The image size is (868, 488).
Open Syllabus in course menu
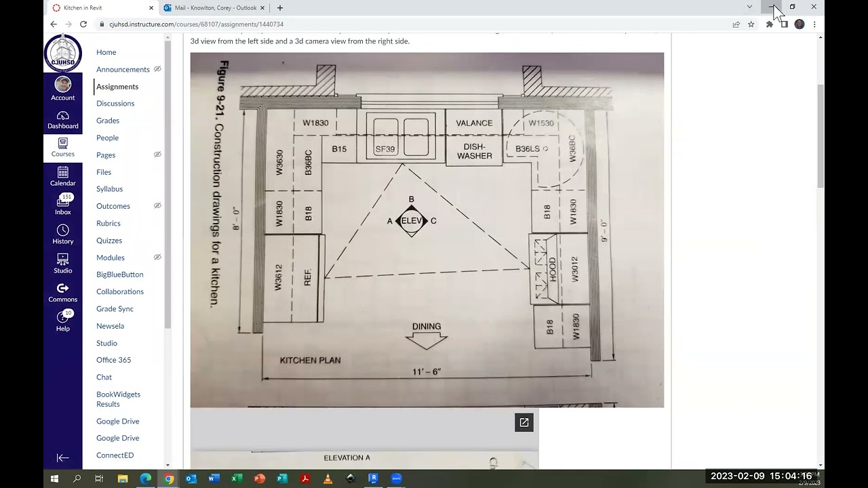pyautogui.click(x=109, y=189)
